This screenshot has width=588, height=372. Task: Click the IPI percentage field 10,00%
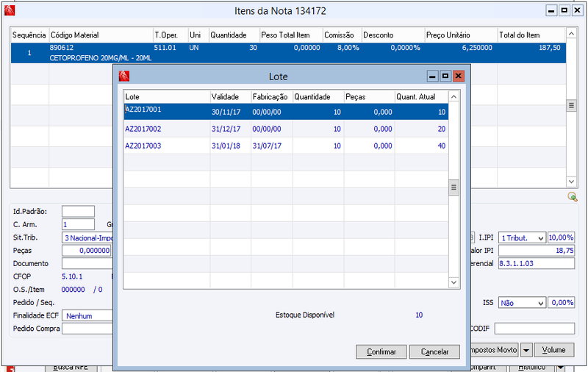(x=561, y=237)
